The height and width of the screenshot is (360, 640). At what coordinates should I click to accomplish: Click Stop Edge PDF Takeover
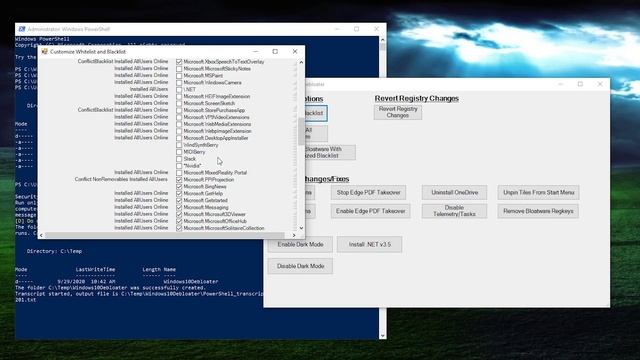[369, 192]
